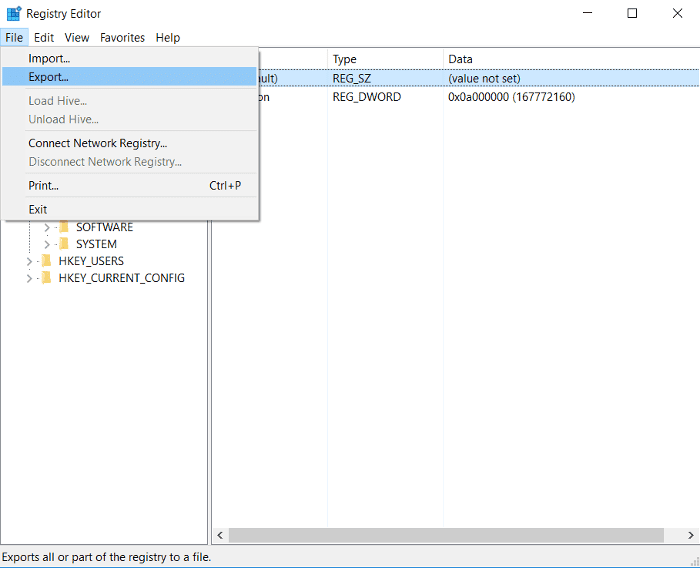Expand the SOFTWARE key
Image resolution: width=700 pixels, height=568 pixels.
(47, 227)
